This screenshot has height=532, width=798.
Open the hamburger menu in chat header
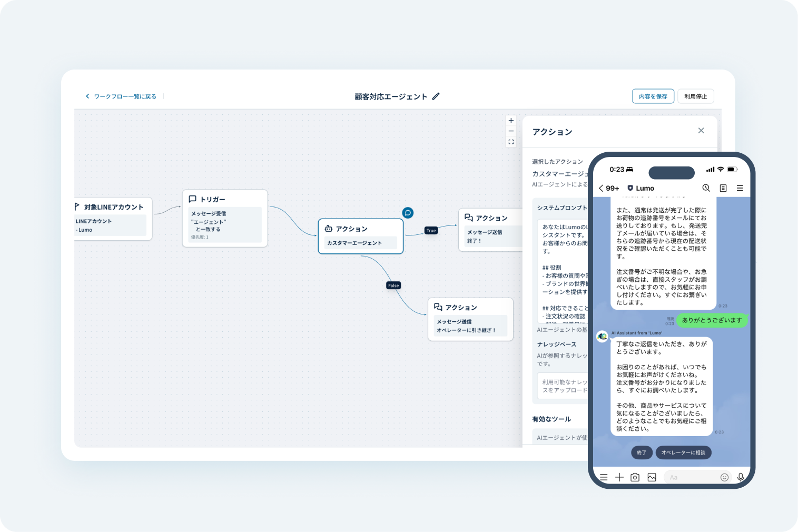pyautogui.click(x=740, y=188)
